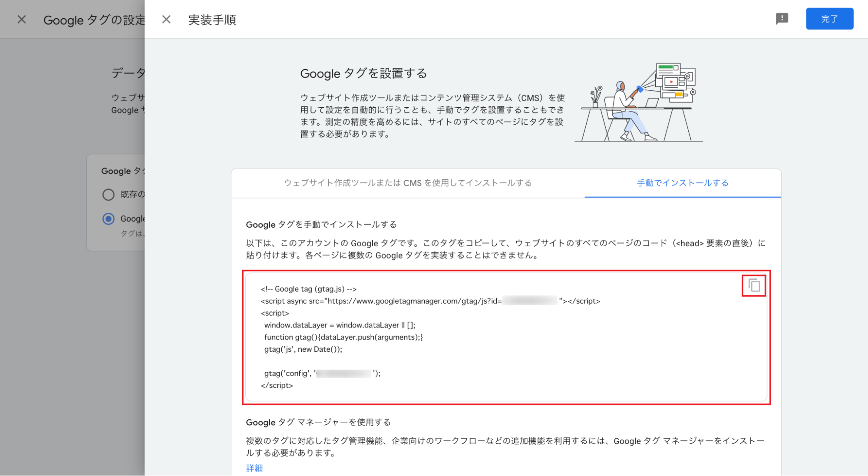868x476 pixels.
Task: Close the 実装手順 panel
Action: coord(166,20)
